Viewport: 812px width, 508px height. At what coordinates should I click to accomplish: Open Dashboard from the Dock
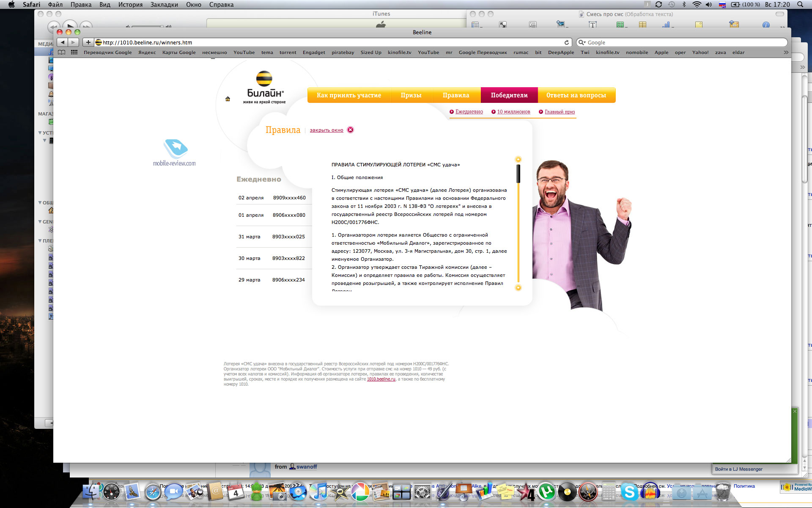tap(112, 492)
